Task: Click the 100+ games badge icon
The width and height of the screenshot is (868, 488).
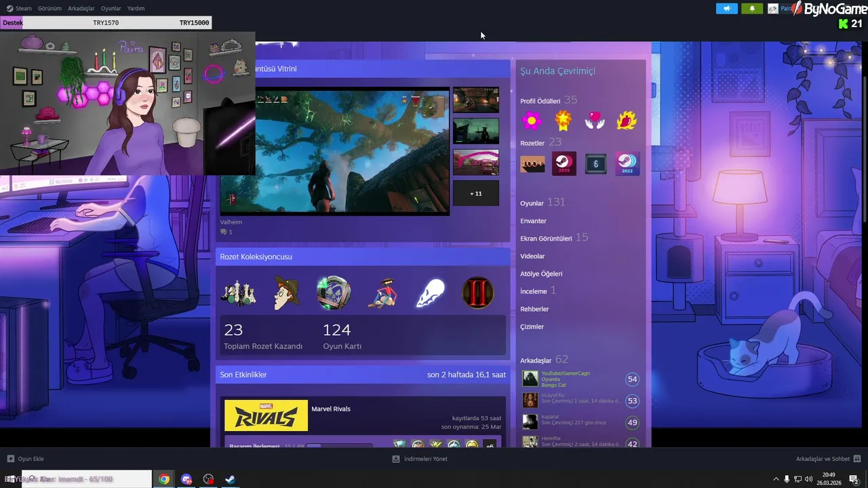Action: [x=532, y=164]
